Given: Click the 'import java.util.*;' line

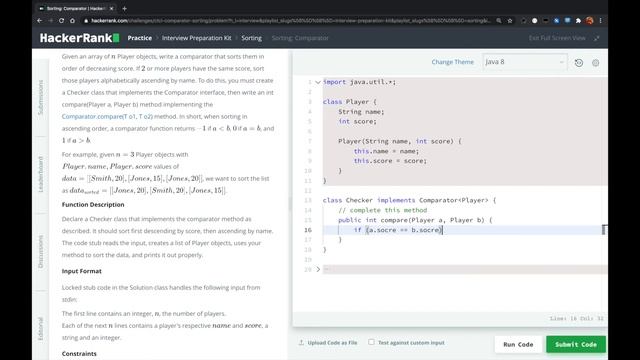Looking at the screenshot, I should coord(359,82).
